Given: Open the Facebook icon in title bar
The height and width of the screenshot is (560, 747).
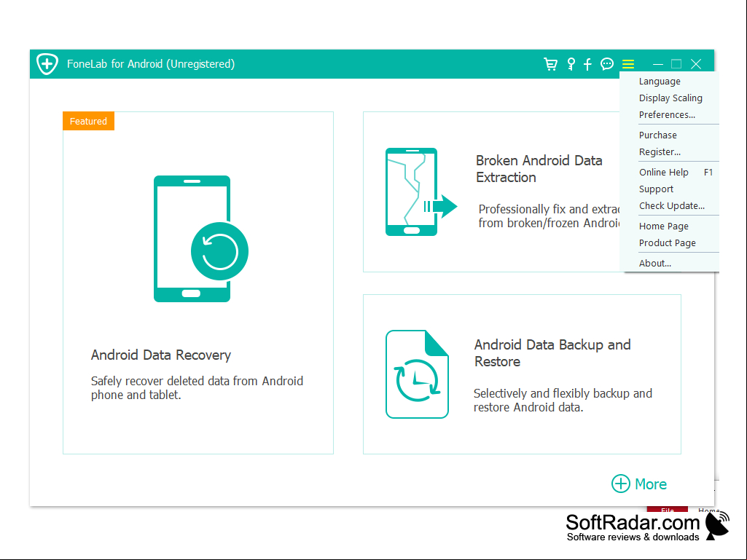Looking at the screenshot, I should pos(587,64).
